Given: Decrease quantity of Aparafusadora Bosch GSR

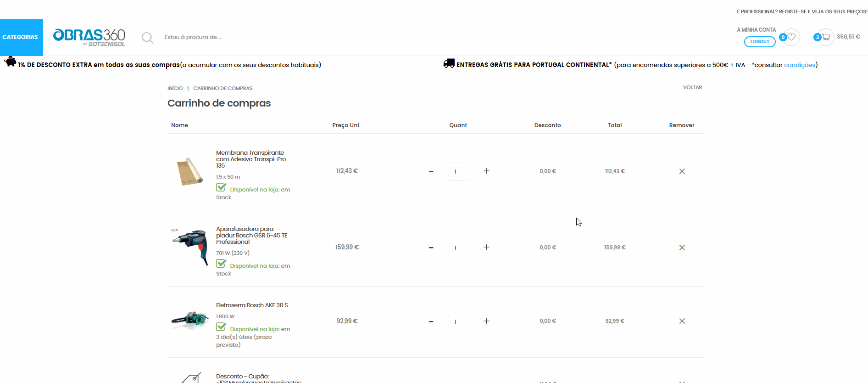Looking at the screenshot, I should click(x=431, y=248).
